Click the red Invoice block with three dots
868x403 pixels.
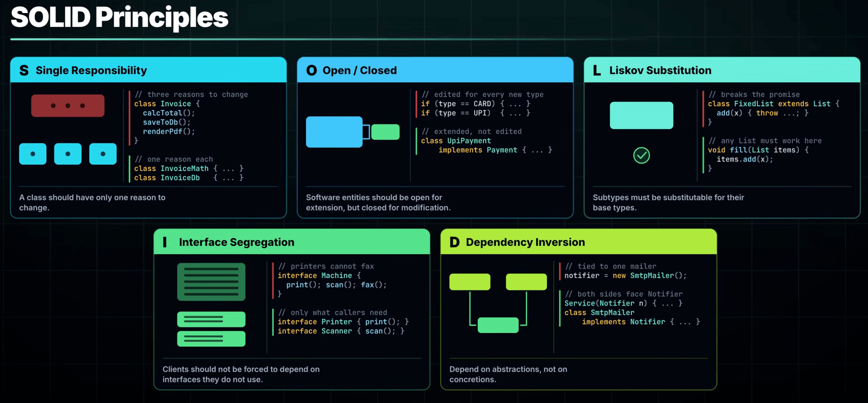pos(68,106)
